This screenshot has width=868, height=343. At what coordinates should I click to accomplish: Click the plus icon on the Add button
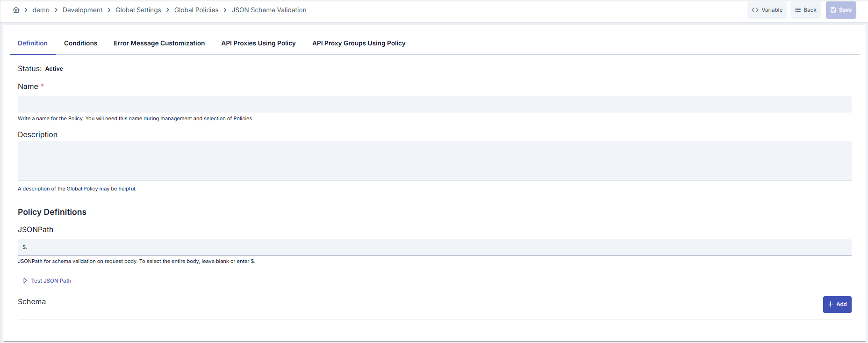(831, 304)
